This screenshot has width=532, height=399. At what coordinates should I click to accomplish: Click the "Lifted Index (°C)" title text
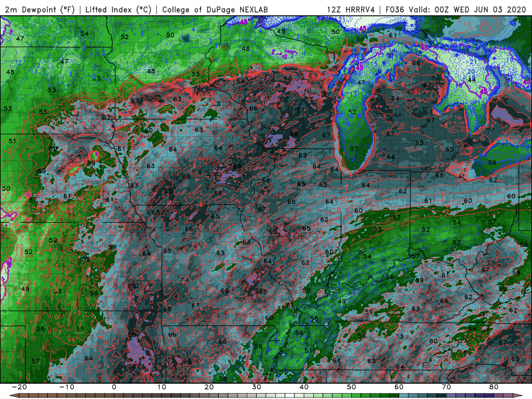pyautogui.click(x=118, y=10)
